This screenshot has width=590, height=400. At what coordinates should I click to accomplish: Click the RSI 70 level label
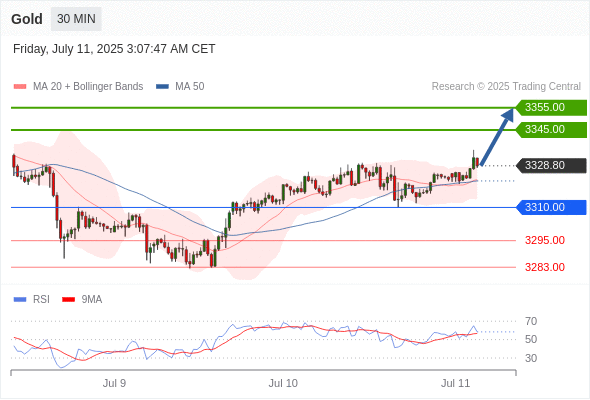[531, 321]
